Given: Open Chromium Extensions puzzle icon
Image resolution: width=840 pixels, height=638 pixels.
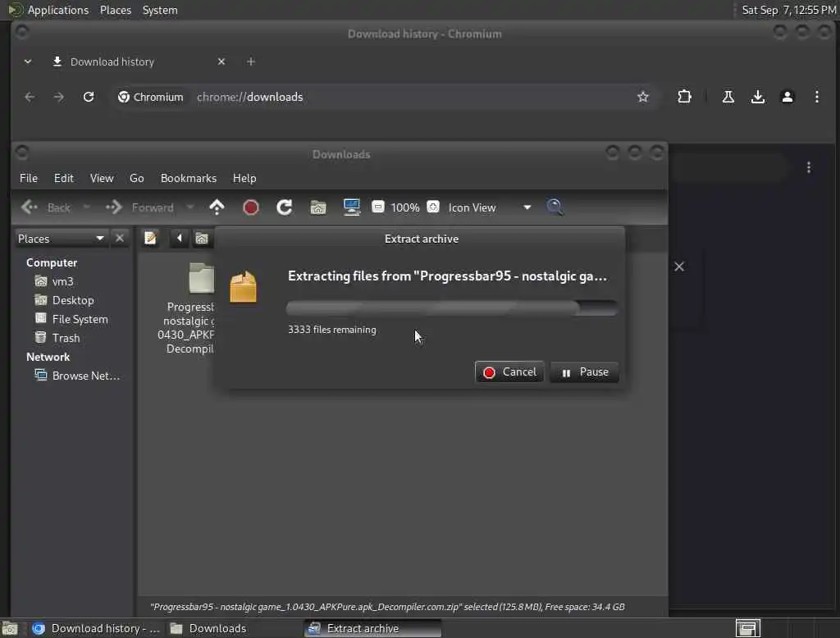Looking at the screenshot, I should [684, 97].
